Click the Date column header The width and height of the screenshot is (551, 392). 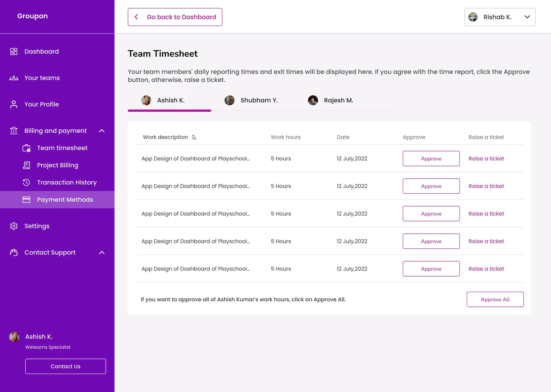(x=343, y=137)
